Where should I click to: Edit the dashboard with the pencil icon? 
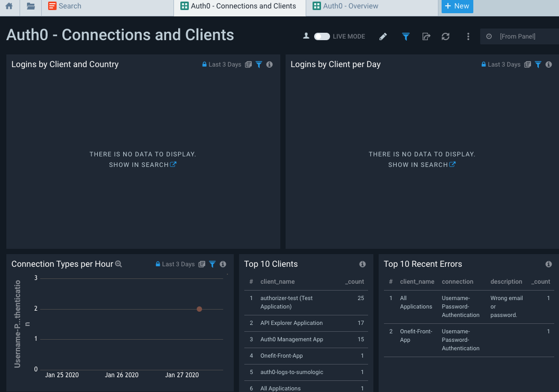(383, 36)
